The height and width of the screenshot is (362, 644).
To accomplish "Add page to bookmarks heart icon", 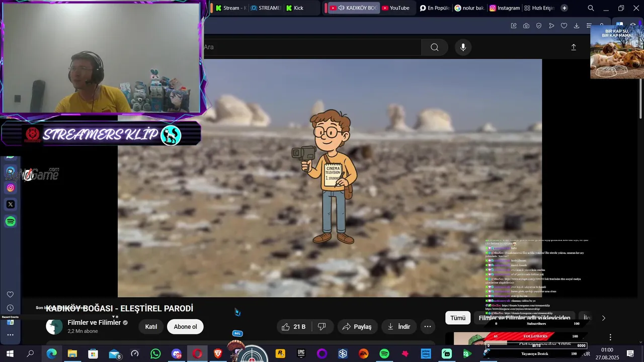I will (564, 26).
